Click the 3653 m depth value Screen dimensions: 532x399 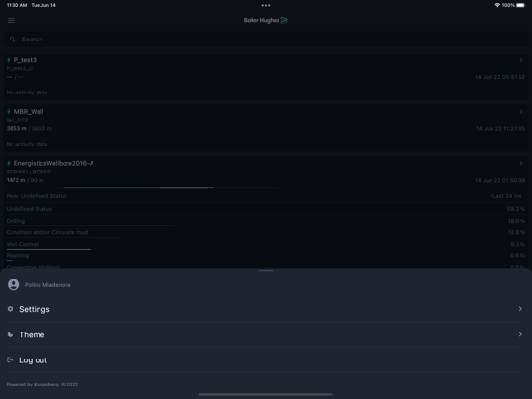(16, 129)
